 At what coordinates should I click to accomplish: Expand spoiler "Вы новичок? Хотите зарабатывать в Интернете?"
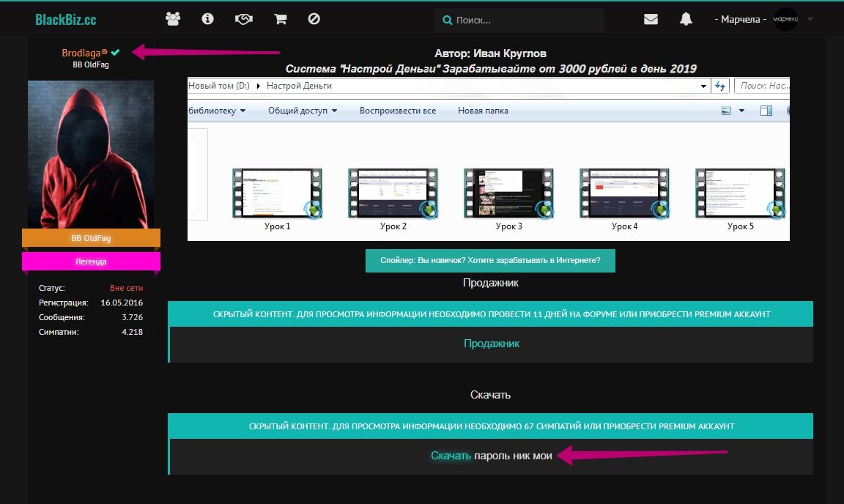click(490, 261)
